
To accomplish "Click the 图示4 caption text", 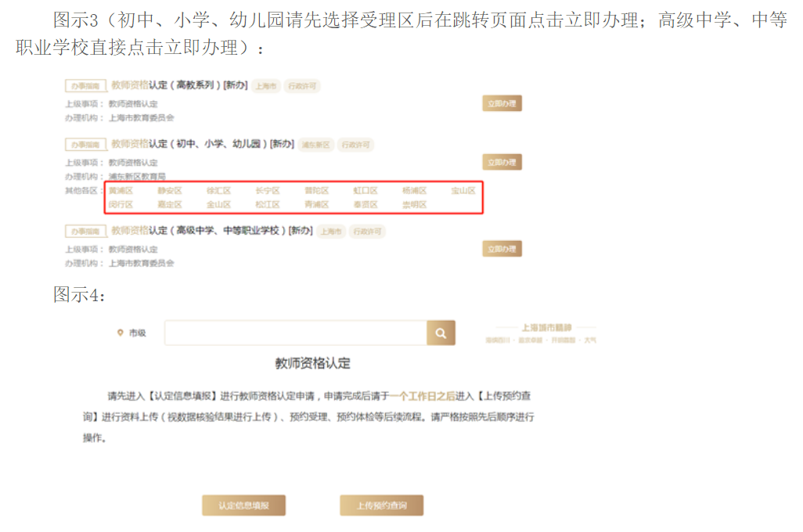I will coord(79,294).
